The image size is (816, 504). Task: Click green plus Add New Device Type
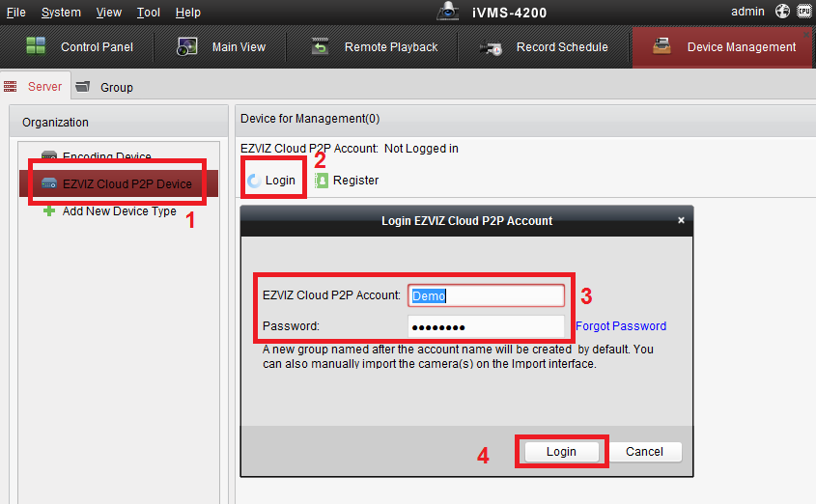49,211
